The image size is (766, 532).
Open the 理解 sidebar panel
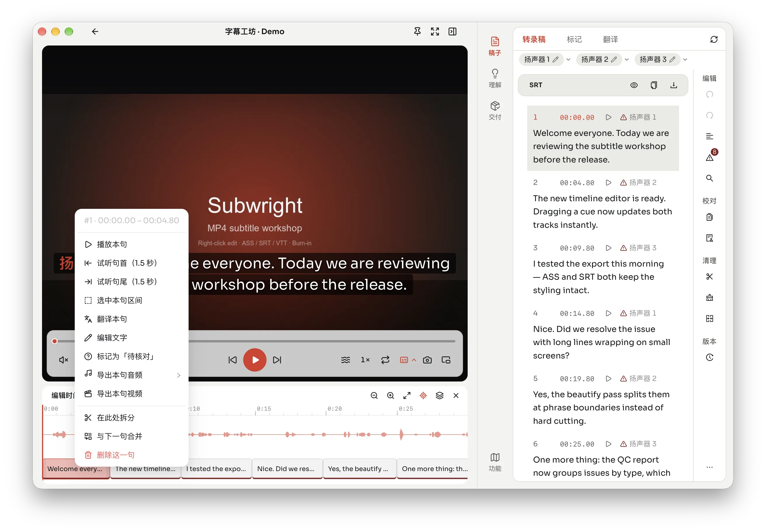[495, 78]
